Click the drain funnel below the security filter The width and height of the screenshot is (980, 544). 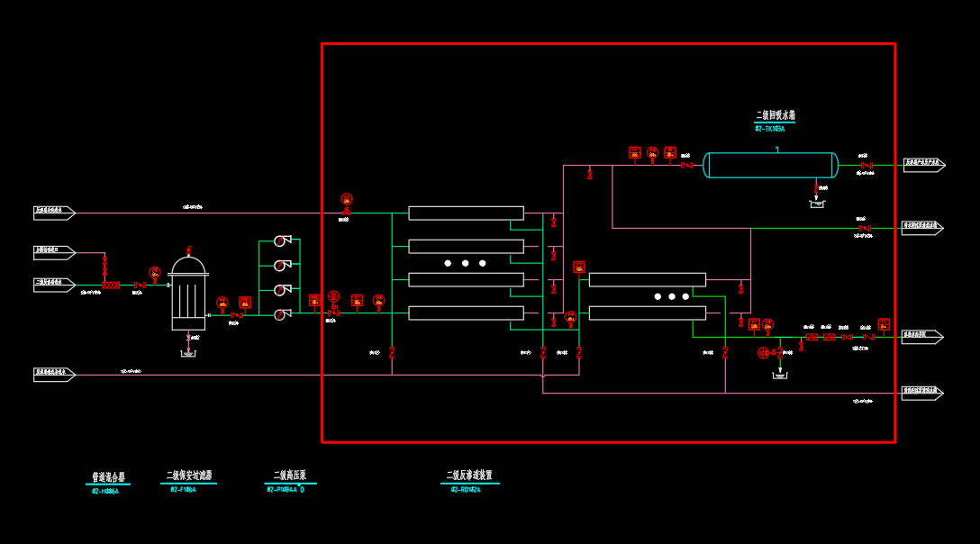click(x=188, y=353)
